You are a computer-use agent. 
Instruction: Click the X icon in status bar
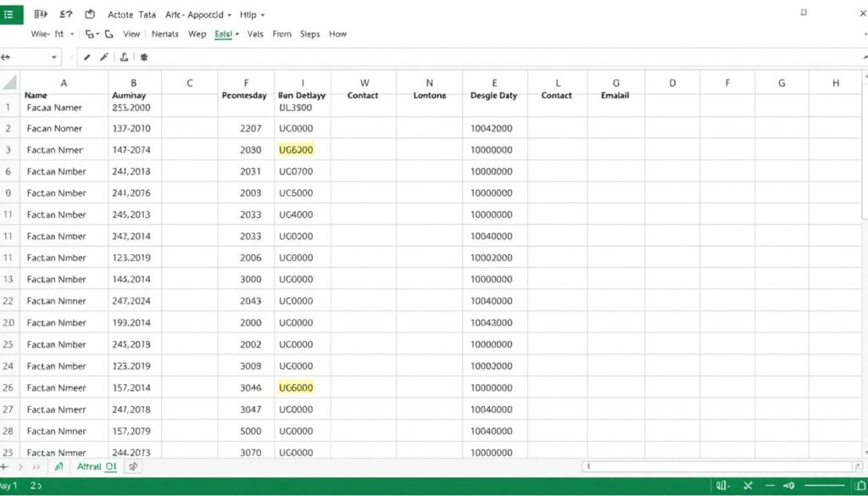click(x=748, y=486)
